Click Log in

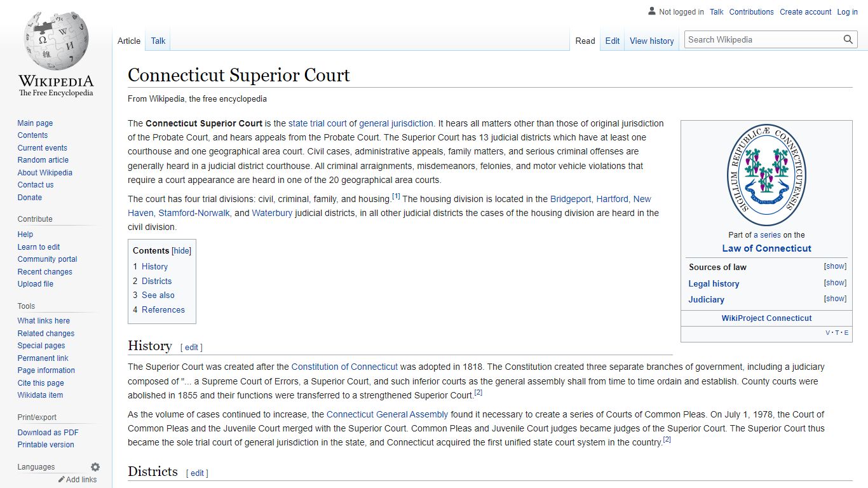pos(848,12)
